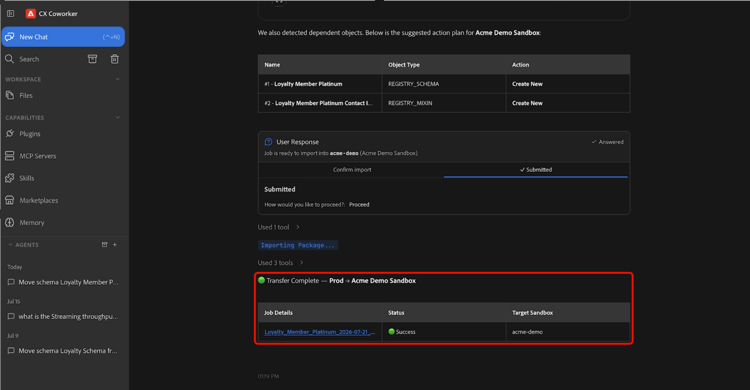750x390 pixels.
Task: Open chat 'what is the Streaming throughpu...'
Action: tap(63, 316)
